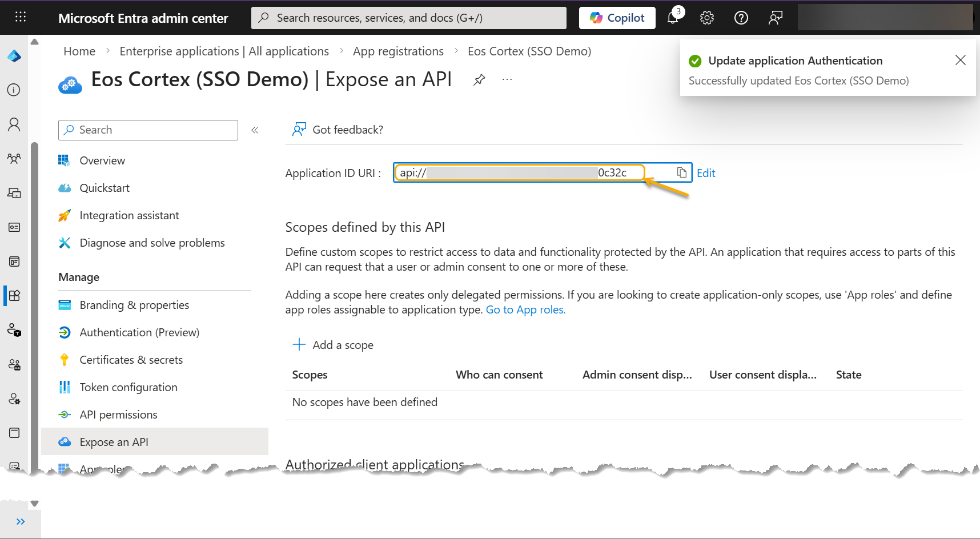Open Eos Cortex (SSO Demo) breadcrumb
Screen dimensions: 980x539
529,51
